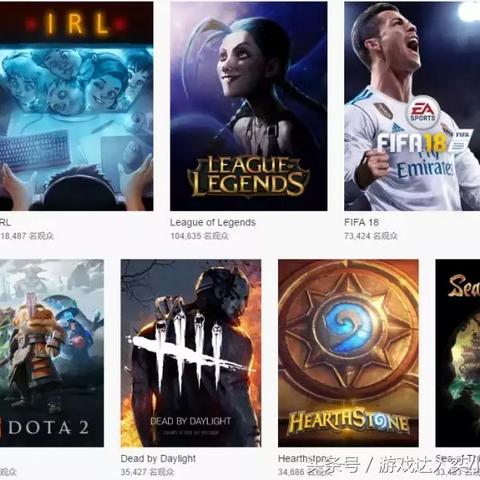Image resolution: width=480 pixels, height=480 pixels.
Task: Open the FIFA 18 title link
Action: point(361,222)
